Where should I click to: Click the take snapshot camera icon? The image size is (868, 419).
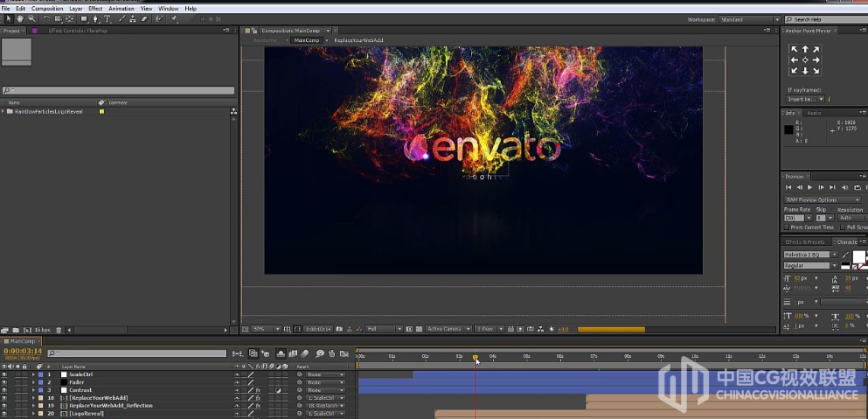tap(339, 329)
